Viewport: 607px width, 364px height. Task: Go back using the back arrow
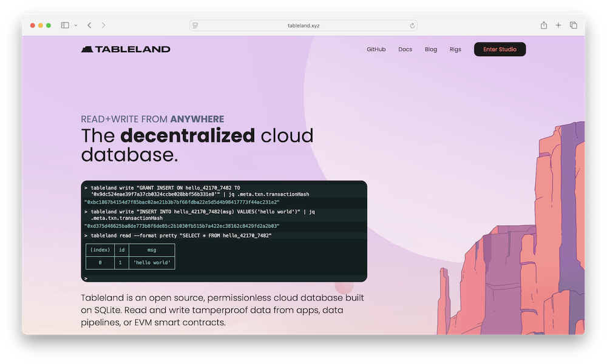click(89, 25)
